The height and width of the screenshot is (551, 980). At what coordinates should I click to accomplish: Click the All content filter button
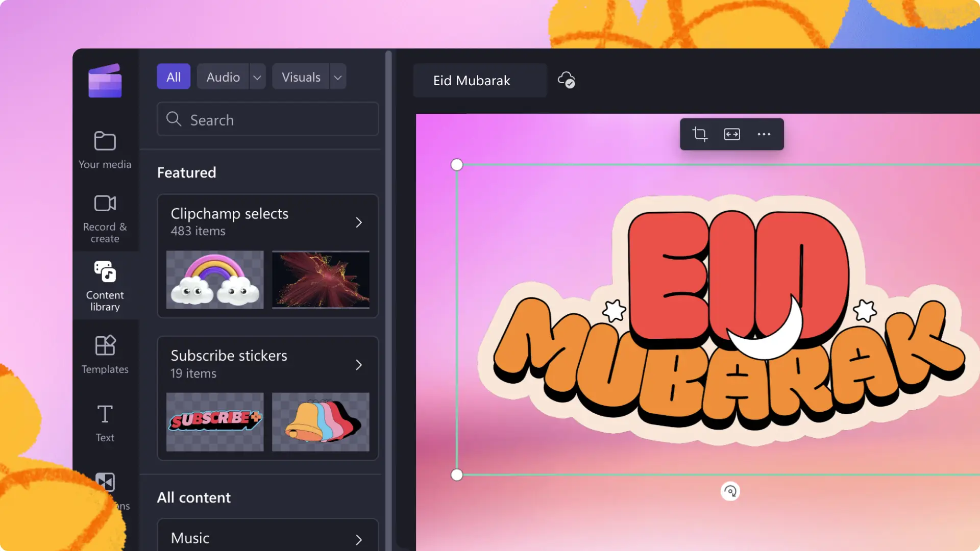[174, 76]
